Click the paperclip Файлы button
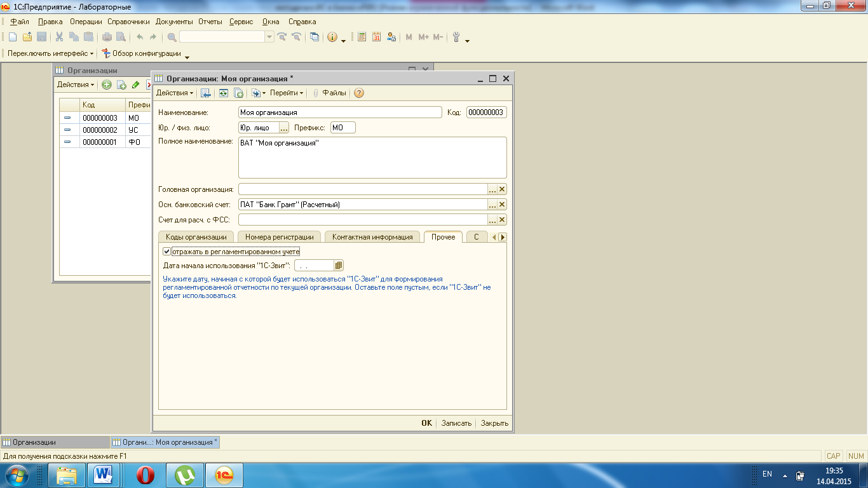Image resolution: width=868 pixels, height=488 pixels. click(x=329, y=93)
